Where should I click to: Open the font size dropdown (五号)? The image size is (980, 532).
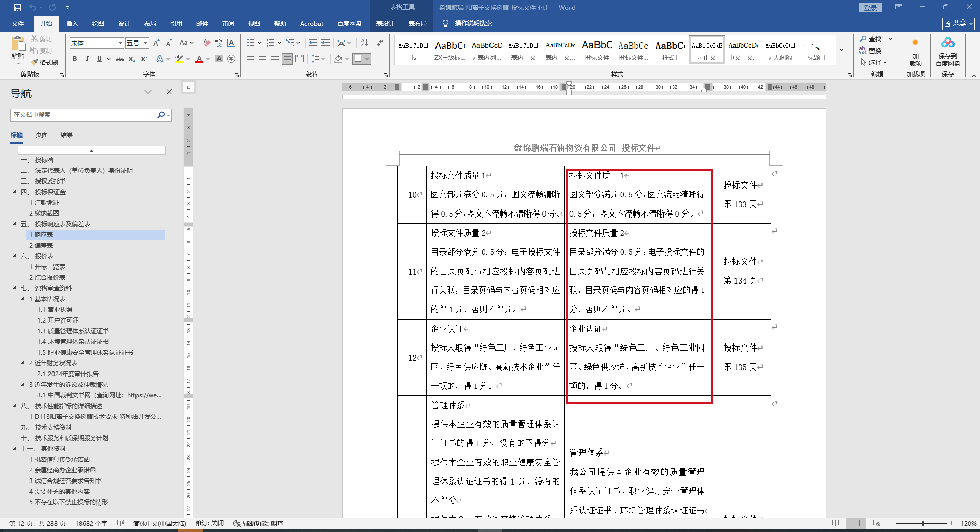pos(146,43)
